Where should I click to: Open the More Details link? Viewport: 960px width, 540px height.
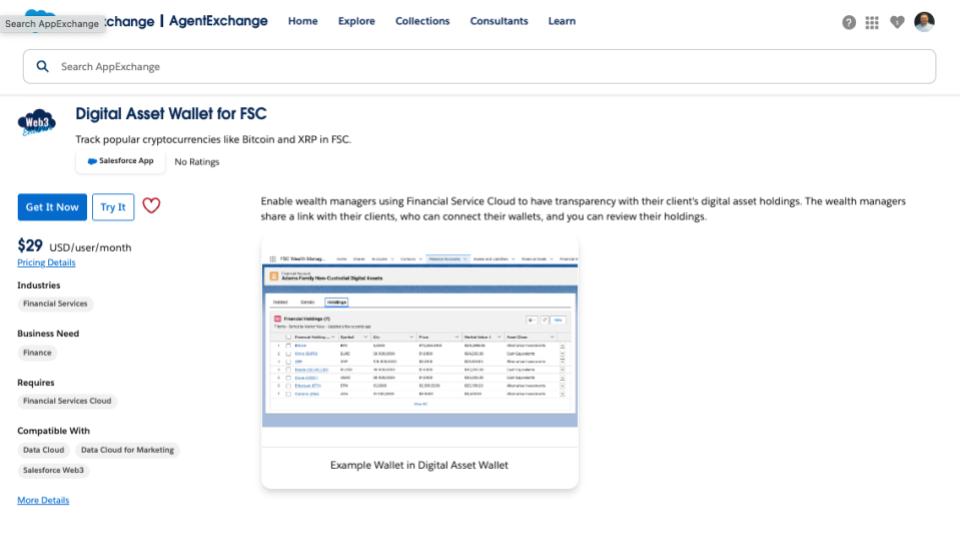tap(43, 500)
